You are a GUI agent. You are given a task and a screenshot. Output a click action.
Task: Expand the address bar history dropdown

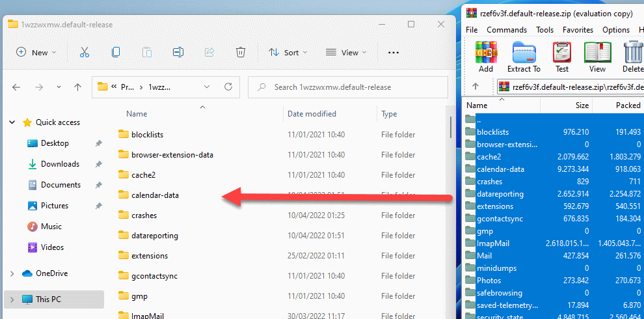click(207, 87)
